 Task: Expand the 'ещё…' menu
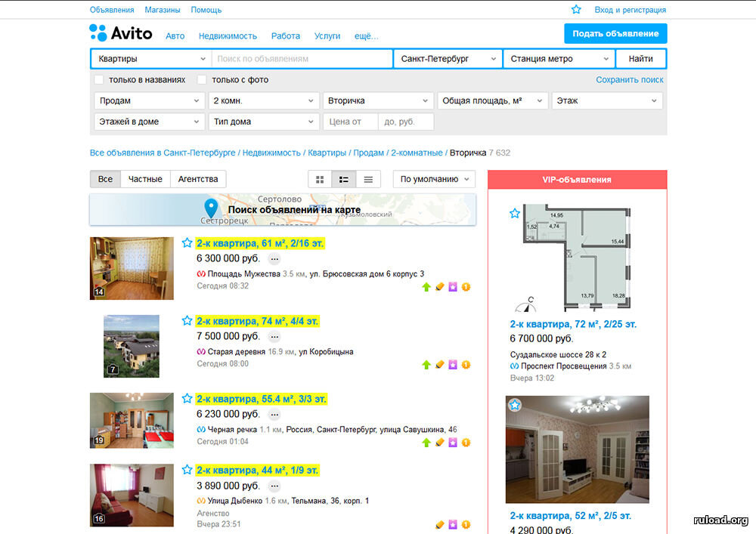point(367,36)
